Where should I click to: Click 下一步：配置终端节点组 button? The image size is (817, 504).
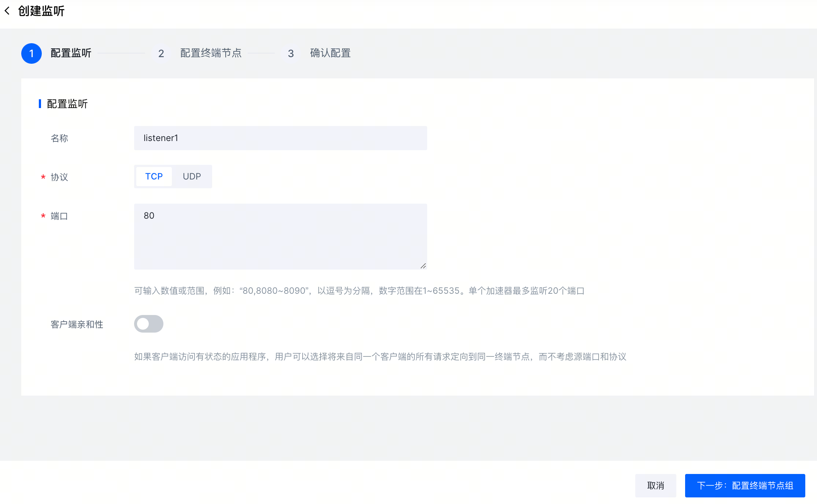(744, 486)
